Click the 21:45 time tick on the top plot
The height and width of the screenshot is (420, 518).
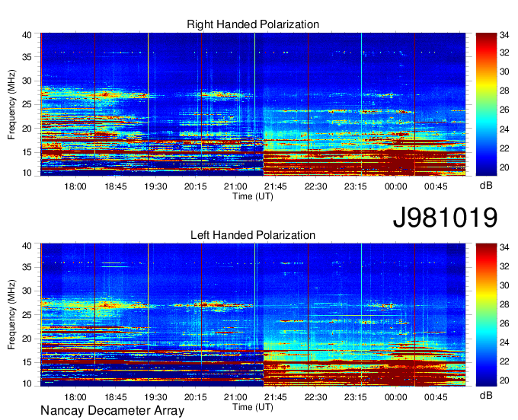pos(276,186)
